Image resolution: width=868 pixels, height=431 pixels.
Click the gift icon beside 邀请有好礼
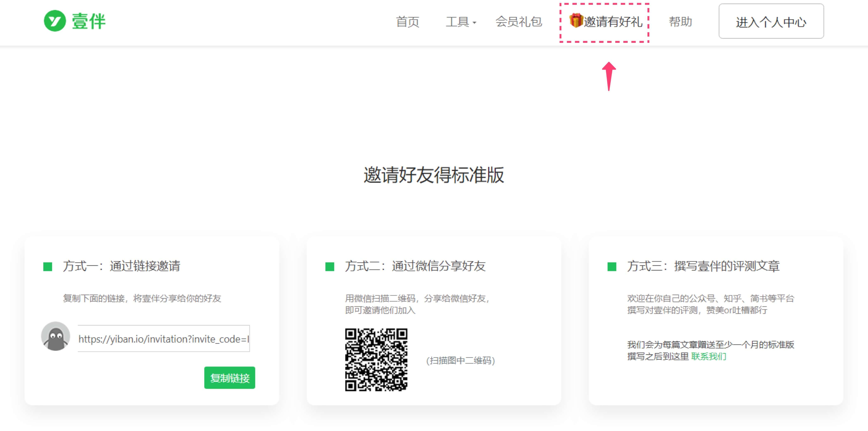(x=576, y=20)
